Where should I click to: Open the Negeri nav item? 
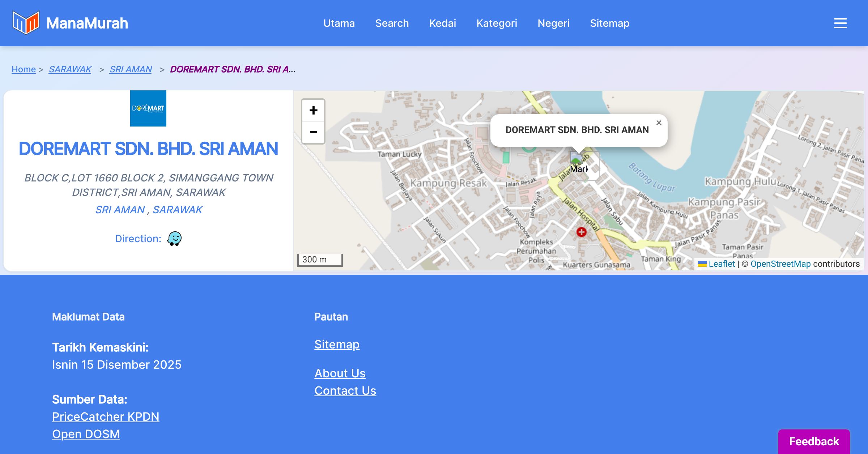(x=553, y=23)
